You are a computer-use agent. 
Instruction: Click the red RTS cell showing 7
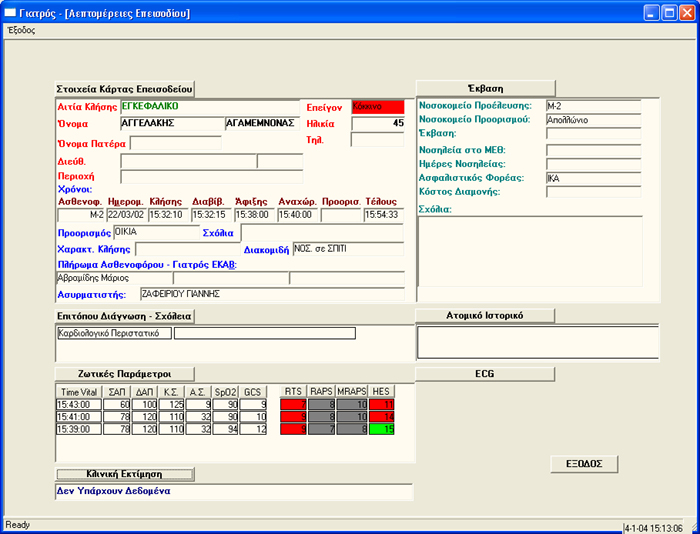point(293,405)
